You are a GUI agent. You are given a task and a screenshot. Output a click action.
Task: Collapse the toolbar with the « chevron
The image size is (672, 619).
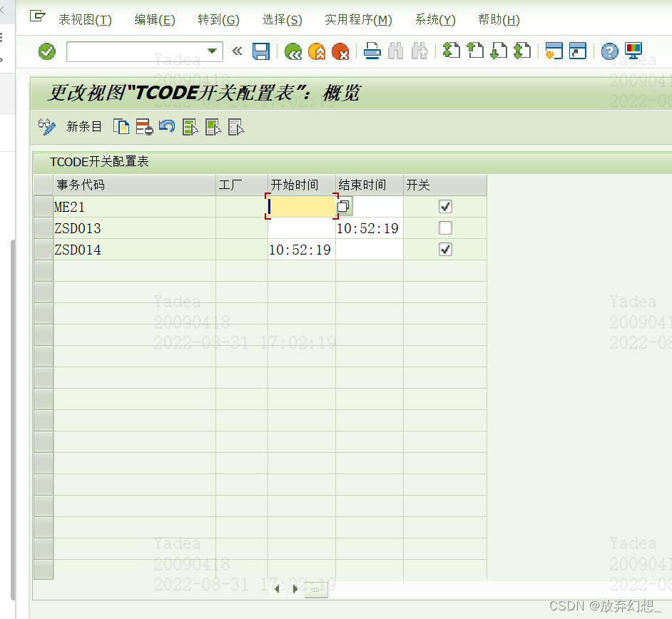point(235,51)
